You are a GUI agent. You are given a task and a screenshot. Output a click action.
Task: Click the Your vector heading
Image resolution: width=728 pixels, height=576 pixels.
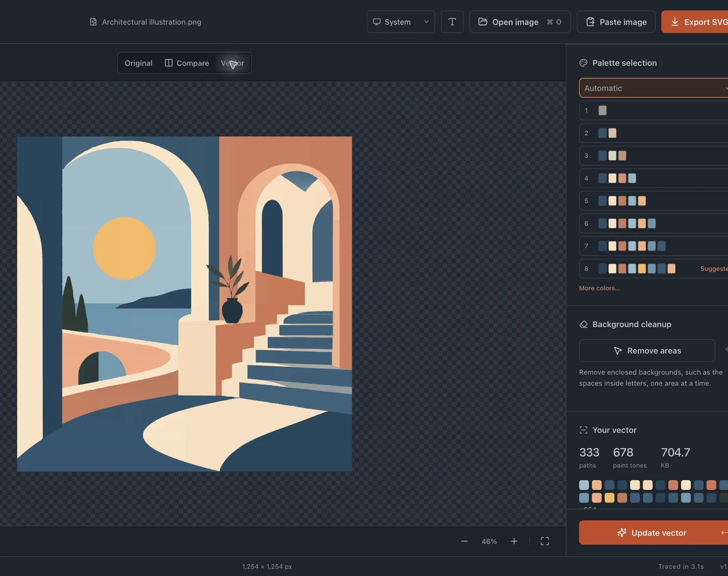pos(614,430)
